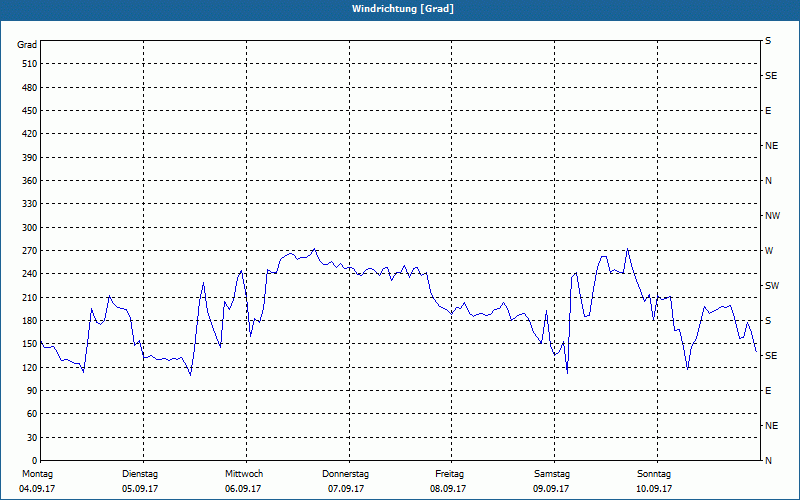Click the "Grad" axis unit label
Image resolution: width=800 pixels, height=500 pixels.
pyautogui.click(x=27, y=45)
